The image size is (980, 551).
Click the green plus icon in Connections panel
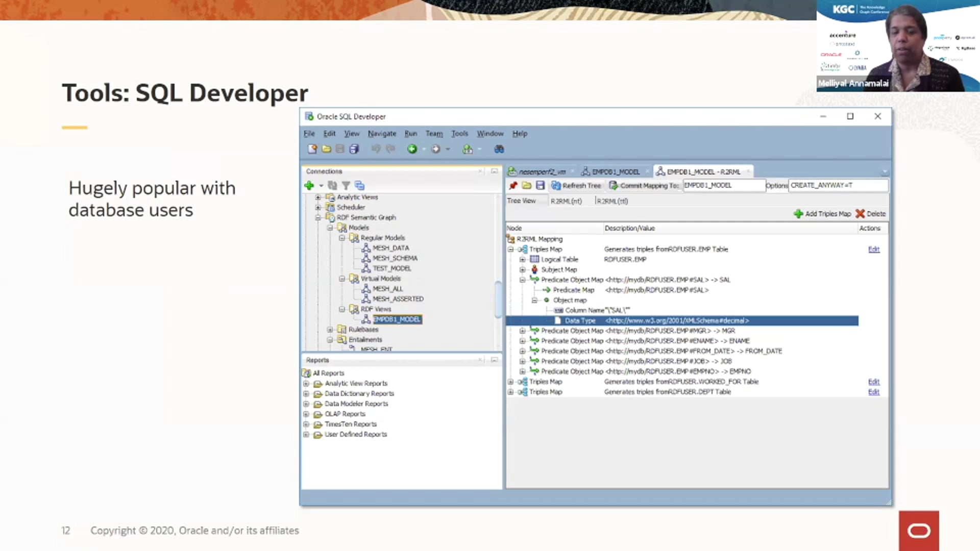pos(308,185)
